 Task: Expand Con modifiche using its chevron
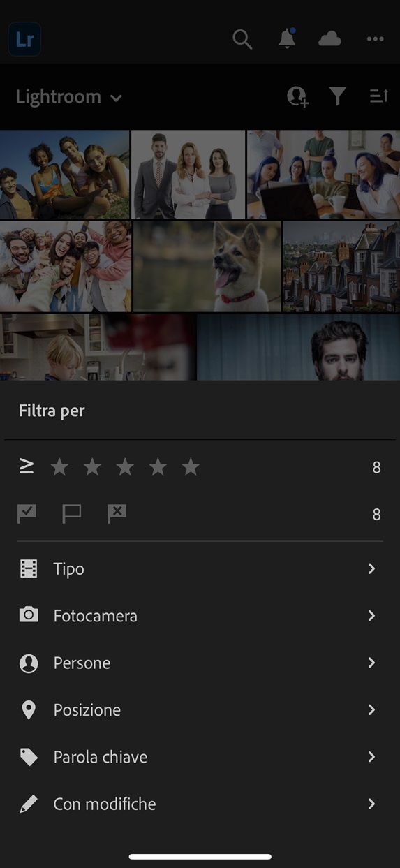tap(371, 804)
